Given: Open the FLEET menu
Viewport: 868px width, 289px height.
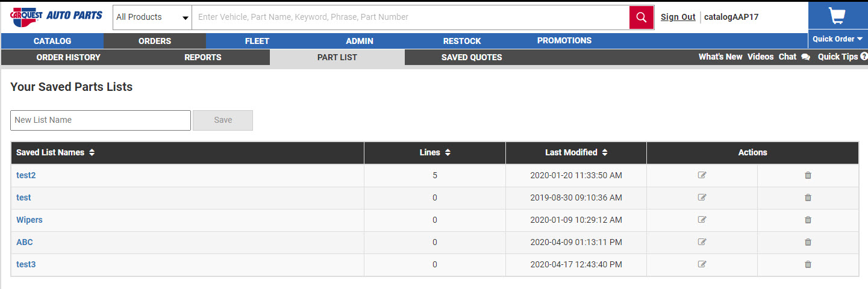Looking at the screenshot, I should (257, 41).
